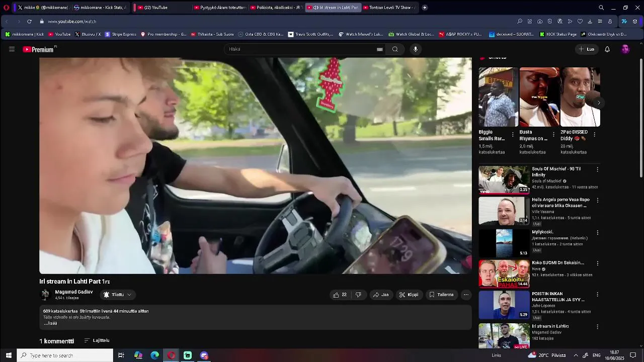Switch to the mikkomane Kick Stats tab
This screenshot has width=644, height=362.
[100, 8]
